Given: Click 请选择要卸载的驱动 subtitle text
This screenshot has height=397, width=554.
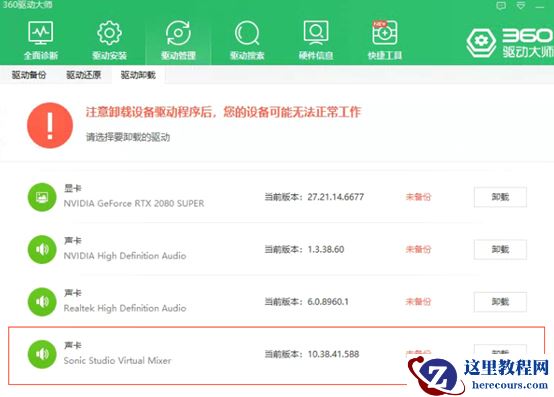Looking at the screenshot, I should point(128,137).
